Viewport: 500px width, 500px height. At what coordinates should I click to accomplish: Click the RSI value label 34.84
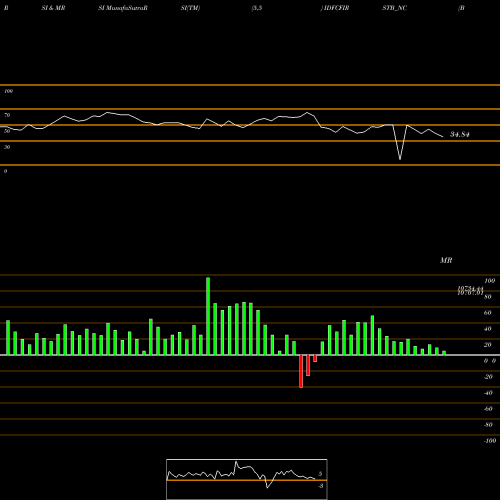[x=460, y=135]
